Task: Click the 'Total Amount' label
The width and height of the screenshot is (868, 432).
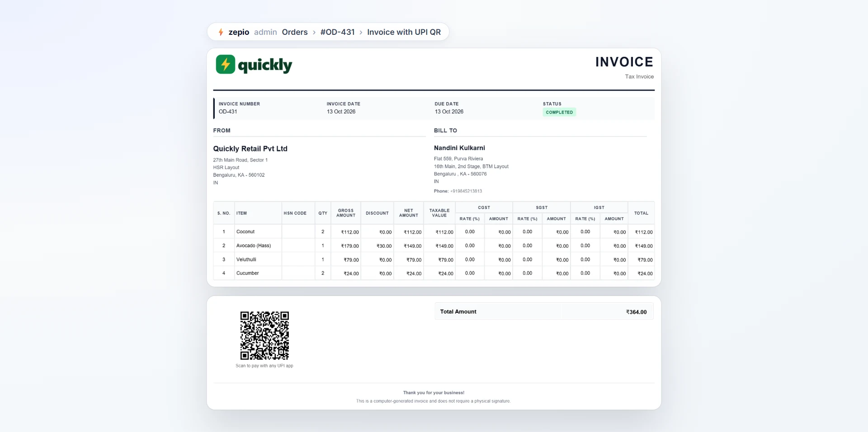Action: 458,312
